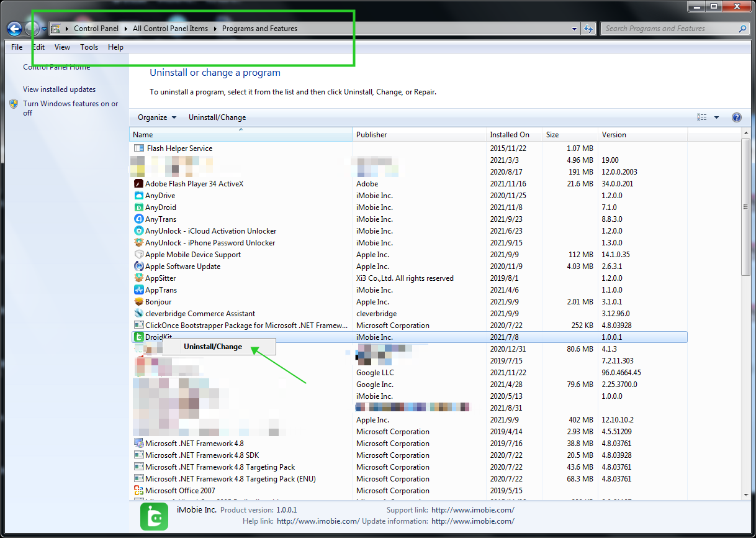Click the Microsoft Office 2007 icon
This screenshot has width=756, height=538.
click(x=139, y=491)
